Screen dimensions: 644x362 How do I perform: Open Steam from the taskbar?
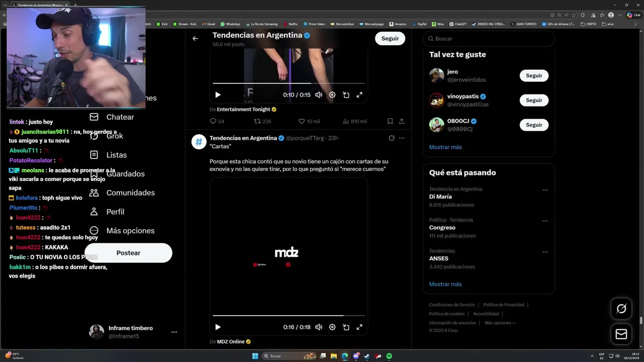coord(367,356)
